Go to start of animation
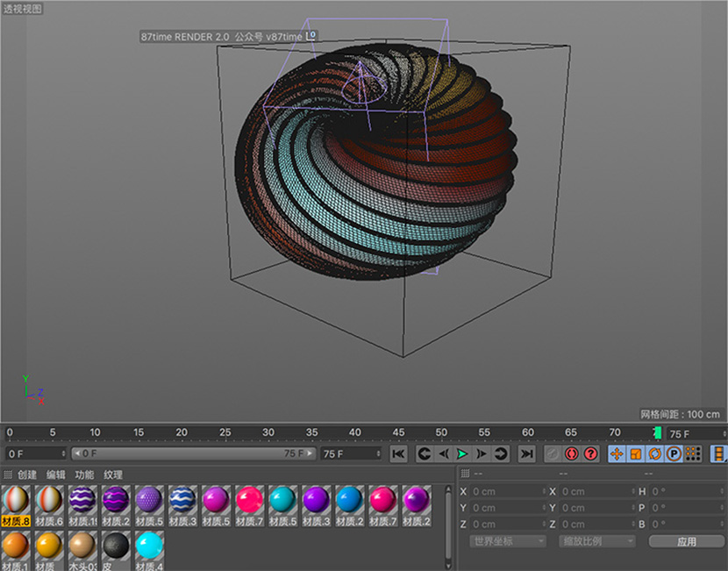 [x=398, y=453]
